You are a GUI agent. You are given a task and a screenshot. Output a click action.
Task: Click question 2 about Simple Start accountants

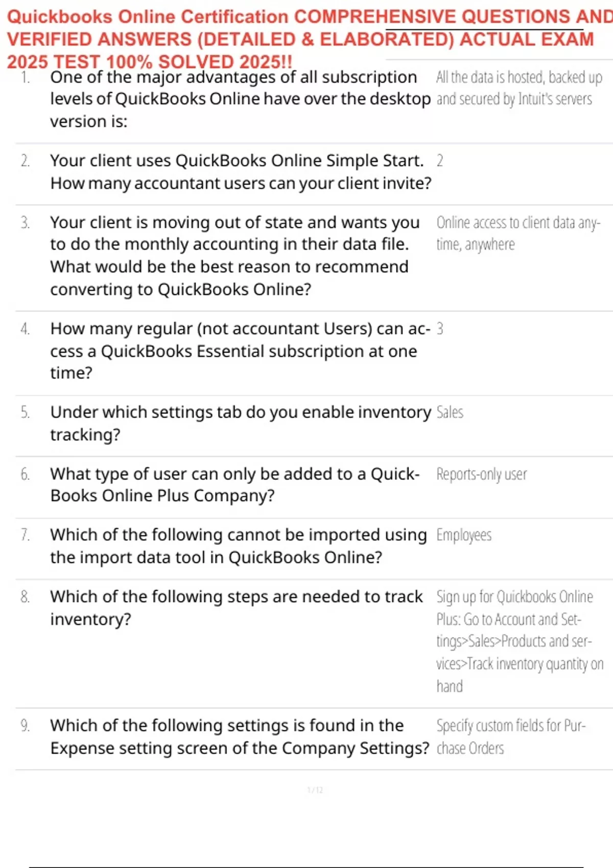point(240,172)
